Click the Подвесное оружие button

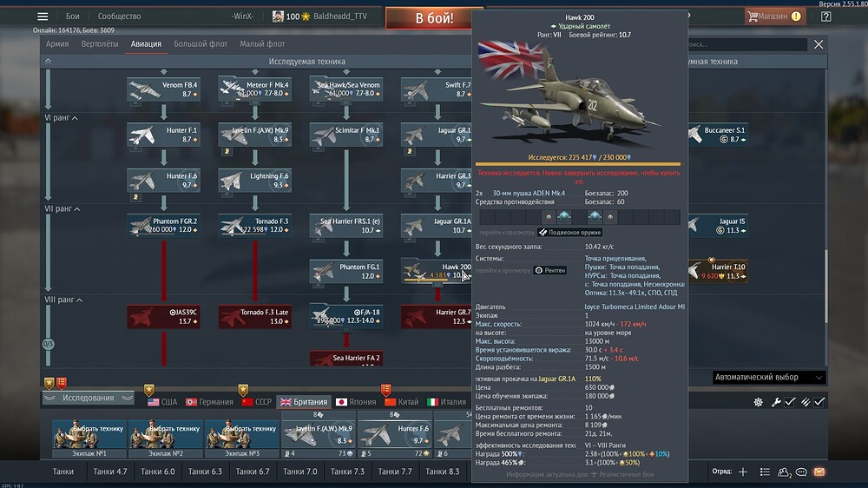point(570,233)
